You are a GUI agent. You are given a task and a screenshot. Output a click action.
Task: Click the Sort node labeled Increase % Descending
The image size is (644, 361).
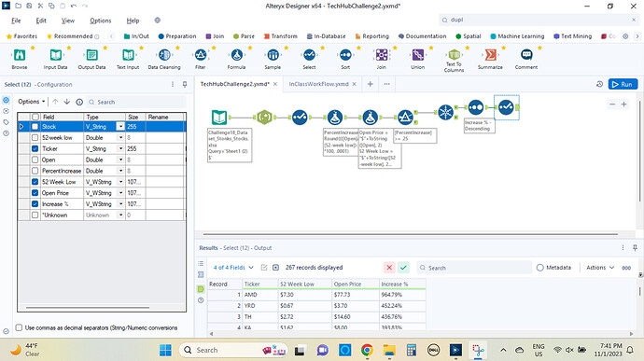point(476,107)
